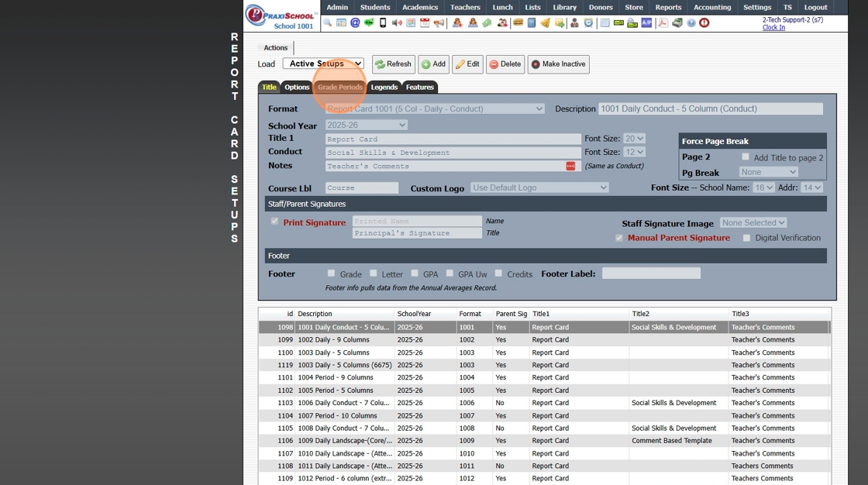This screenshot has width=868, height=485.
Task: Open the magnifier search tool icon
Action: [327, 22]
